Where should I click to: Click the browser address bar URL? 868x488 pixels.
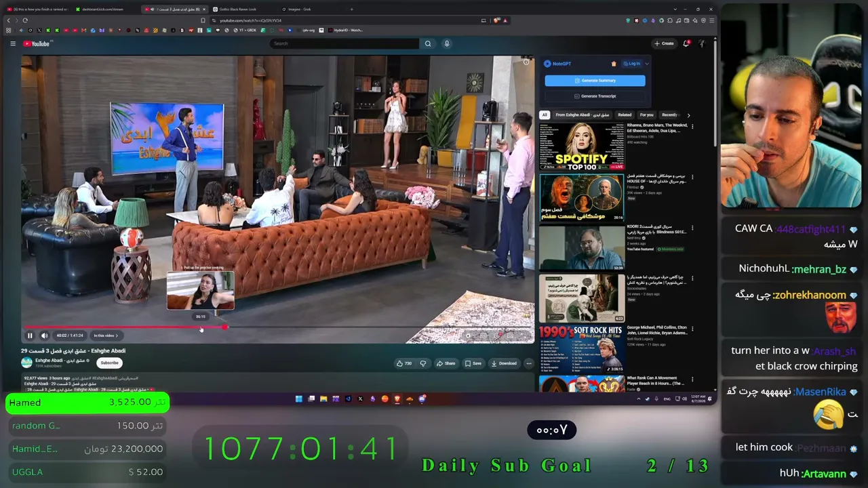pos(250,20)
